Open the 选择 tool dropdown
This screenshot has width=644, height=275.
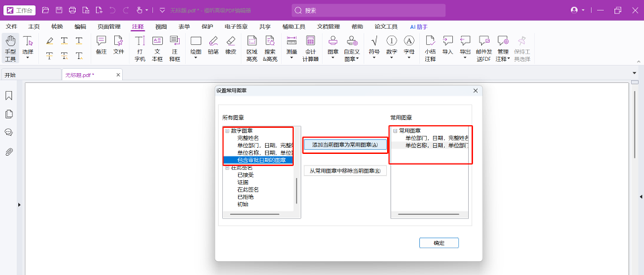coord(28,57)
